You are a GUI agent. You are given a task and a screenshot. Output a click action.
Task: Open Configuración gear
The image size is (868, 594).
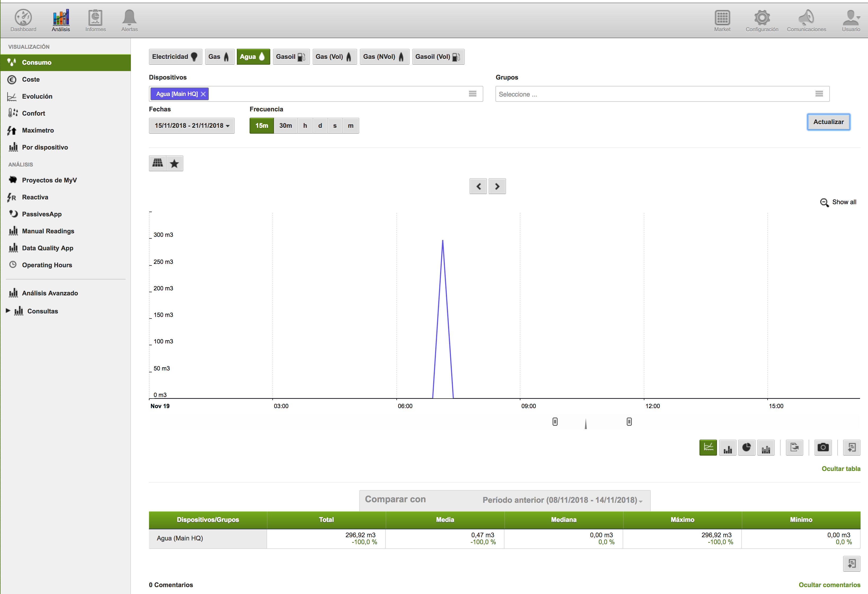(x=761, y=21)
